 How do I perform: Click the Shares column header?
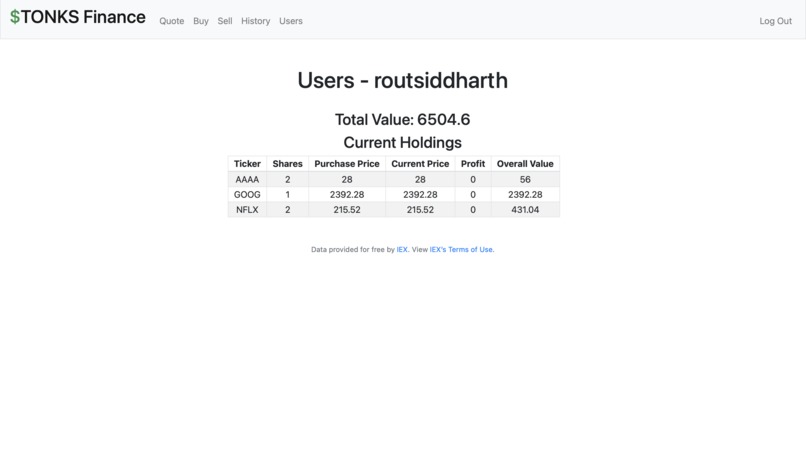[x=287, y=164]
